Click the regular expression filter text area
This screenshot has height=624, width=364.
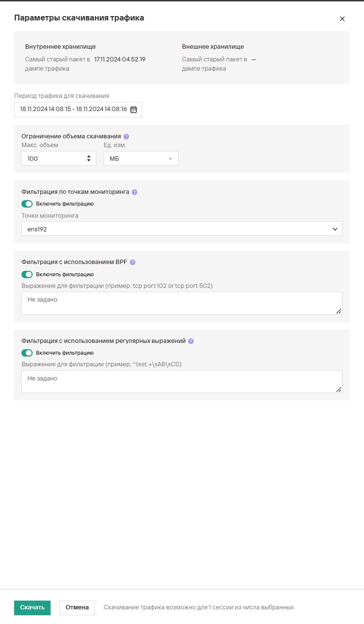click(x=182, y=381)
